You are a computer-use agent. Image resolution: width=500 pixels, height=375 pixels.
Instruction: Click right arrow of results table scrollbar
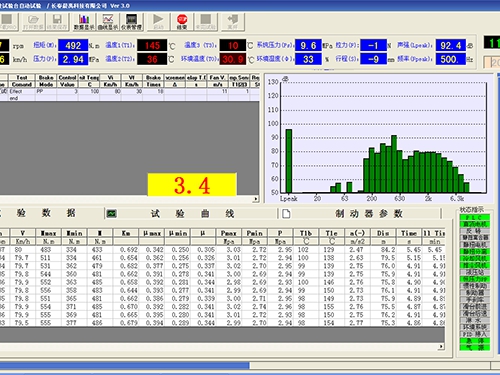441,347
